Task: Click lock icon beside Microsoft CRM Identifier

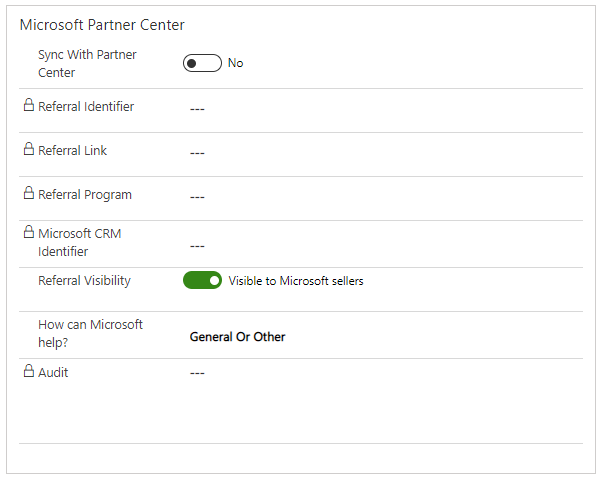Action: [28, 232]
